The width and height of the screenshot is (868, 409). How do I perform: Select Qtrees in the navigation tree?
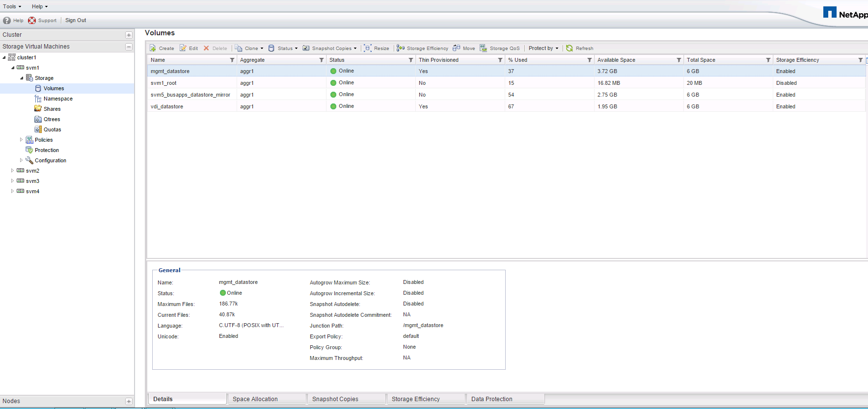[x=52, y=119]
